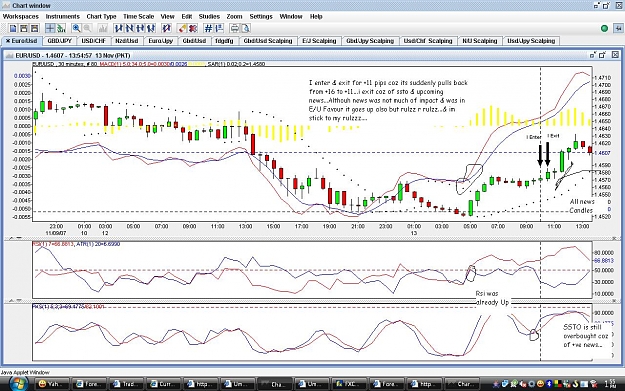Switch to the Nzd/Usd tab
Viewport: 625px width, 391px height.
click(x=127, y=41)
